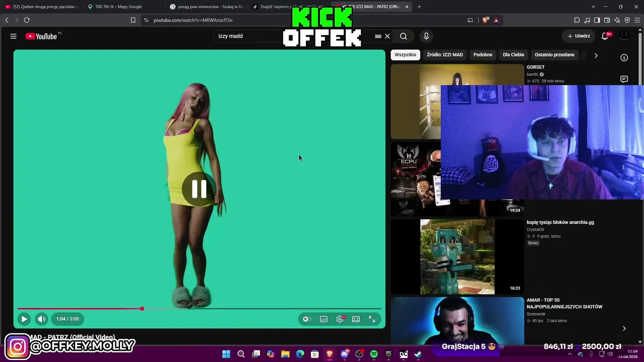Image resolution: width=644 pixels, height=362 pixels.
Task: Open the Minecraft video thumbnail (16:23)
Action: pyautogui.click(x=457, y=256)
